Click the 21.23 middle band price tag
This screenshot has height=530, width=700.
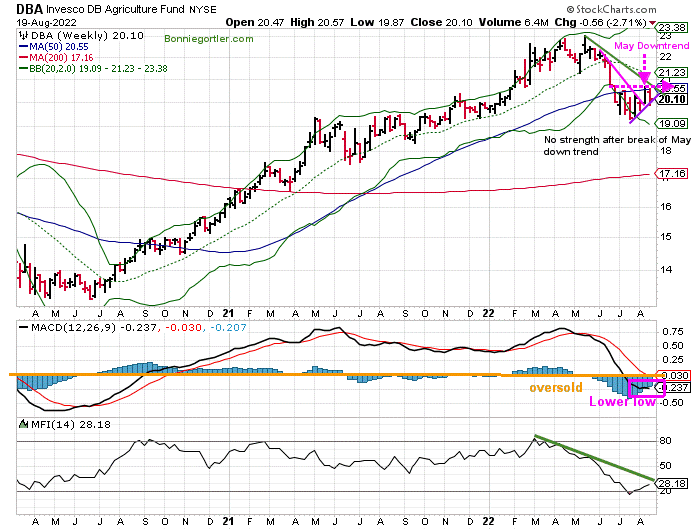pos(672,72)
